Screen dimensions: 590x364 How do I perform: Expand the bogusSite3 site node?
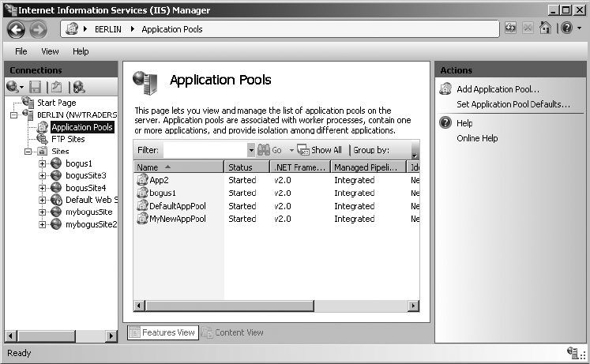[x=42, y=175]
